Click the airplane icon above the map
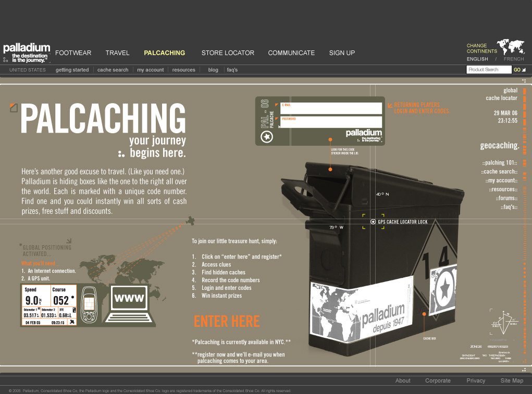The width and height of the screenshot is (532, 394). click(x=190, y=221)
